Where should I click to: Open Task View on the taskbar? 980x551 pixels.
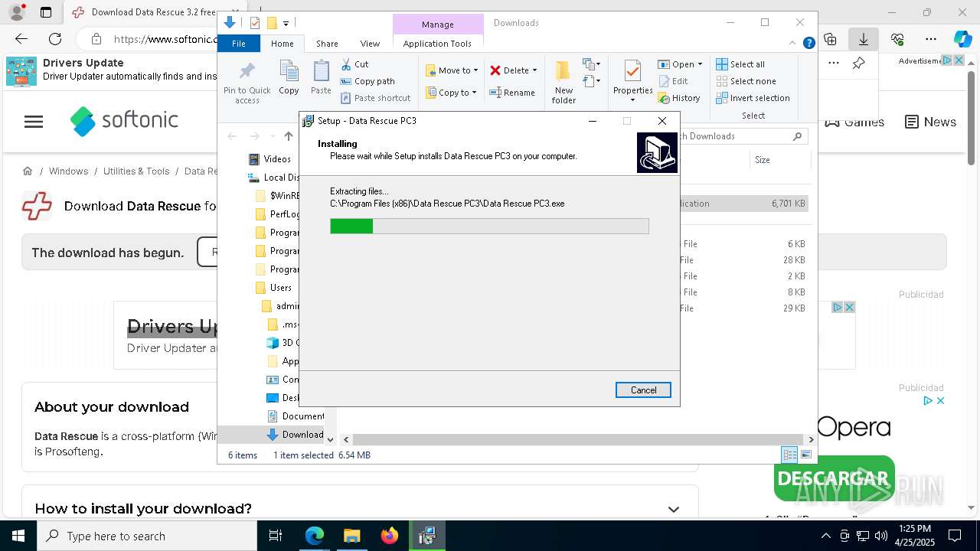276,536
